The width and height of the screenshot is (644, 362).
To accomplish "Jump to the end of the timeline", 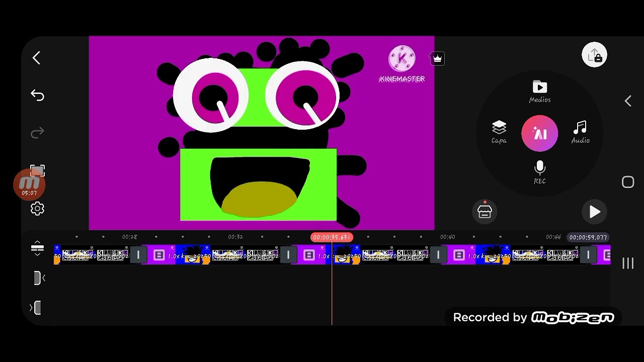I will click(36, 308).
